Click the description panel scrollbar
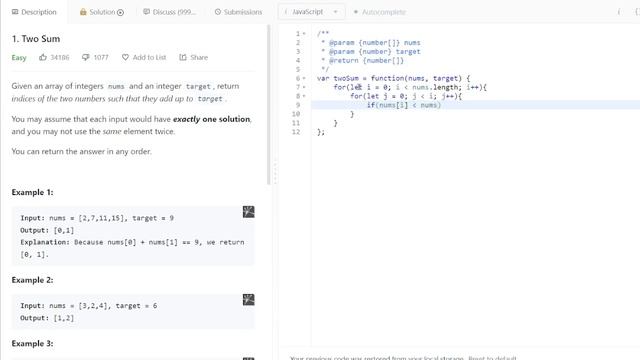Viewport: 640px width, 360px height. pyautogui.click(x=269, y=105)
